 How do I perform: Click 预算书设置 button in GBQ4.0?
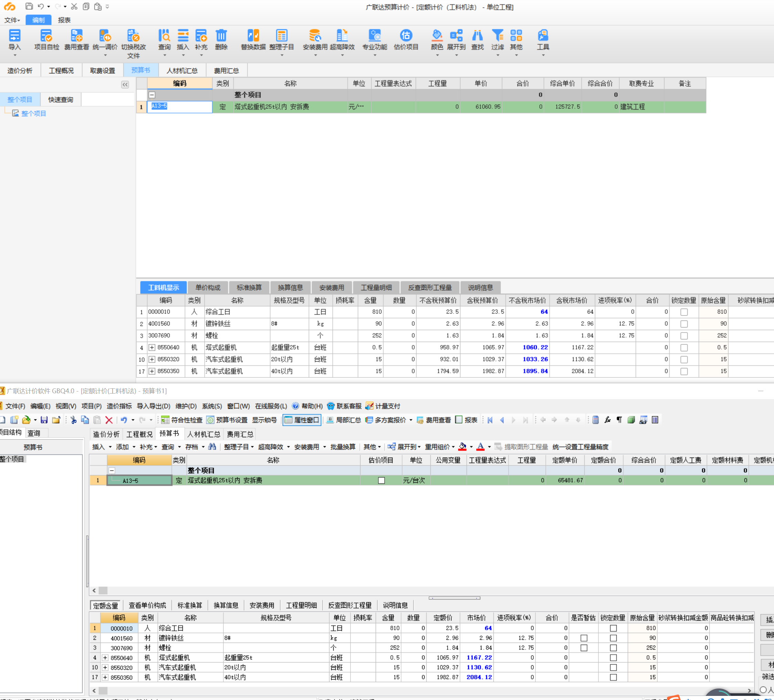tap(227, 420)
